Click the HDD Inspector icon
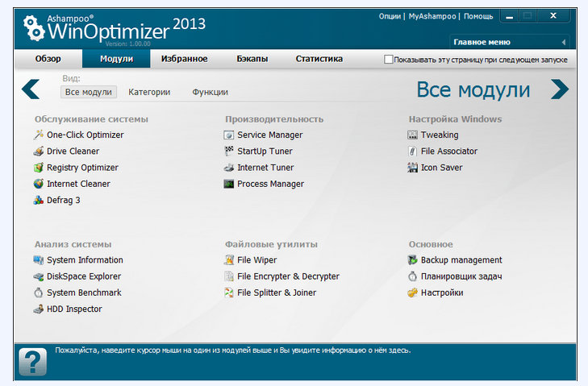588x386 pixels. tap(38, 309)
